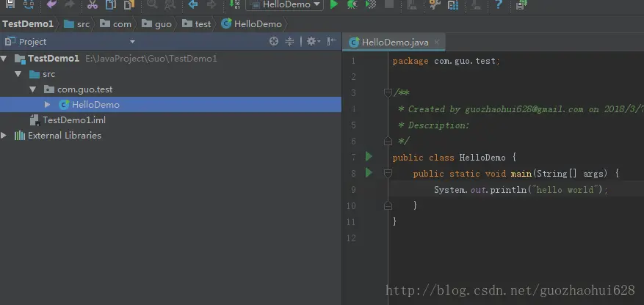
Task: Open Find with the magnifier toolbar icon
Action: click(x=153, y=4)
